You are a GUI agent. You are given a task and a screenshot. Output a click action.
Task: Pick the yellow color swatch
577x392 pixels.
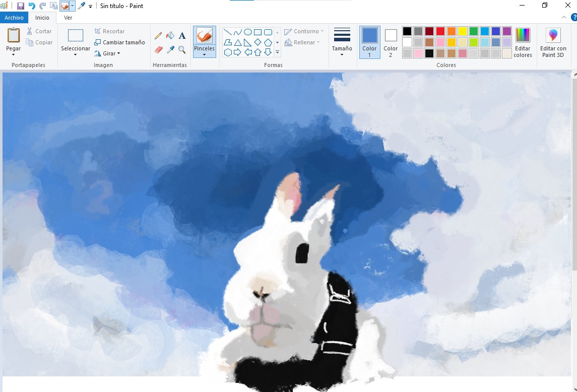tap(463, 31)
